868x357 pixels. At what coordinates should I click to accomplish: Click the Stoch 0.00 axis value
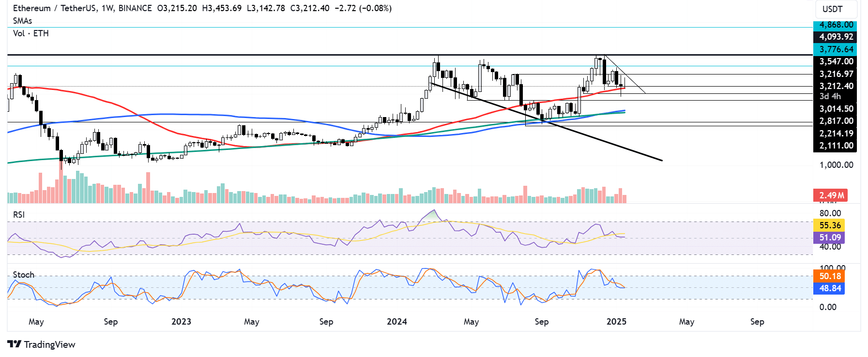click(828, 307)
